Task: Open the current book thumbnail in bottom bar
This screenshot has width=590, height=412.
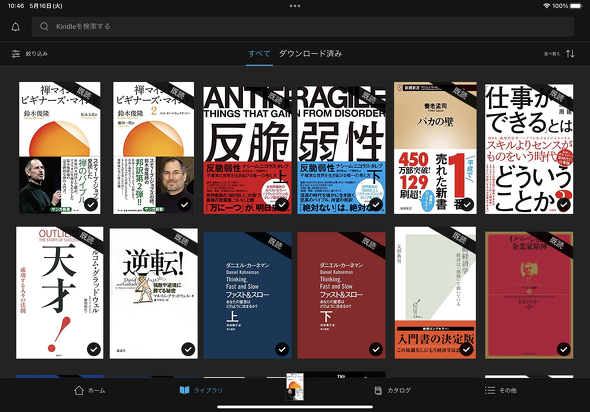Action: click(x=295, y=387)
